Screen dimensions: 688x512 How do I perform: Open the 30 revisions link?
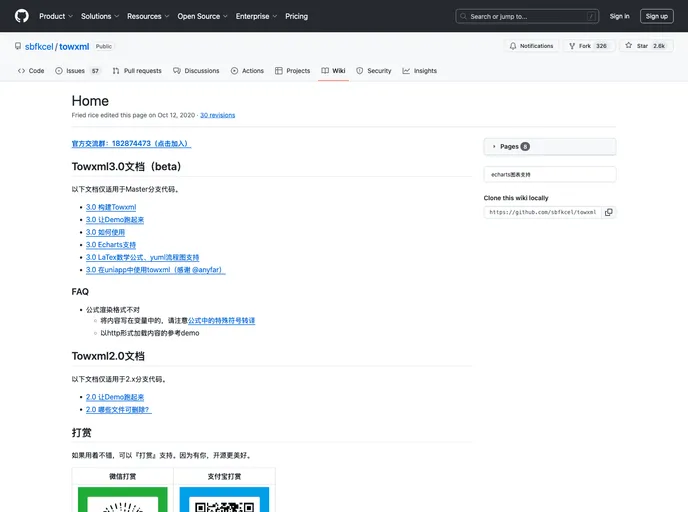click(218, 115)
